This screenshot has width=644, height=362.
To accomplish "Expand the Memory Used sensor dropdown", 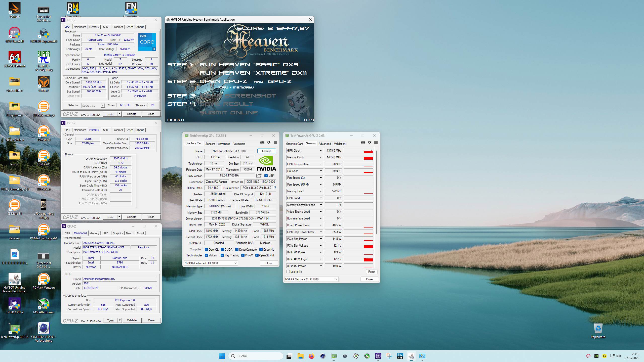I will pos(321,191).
